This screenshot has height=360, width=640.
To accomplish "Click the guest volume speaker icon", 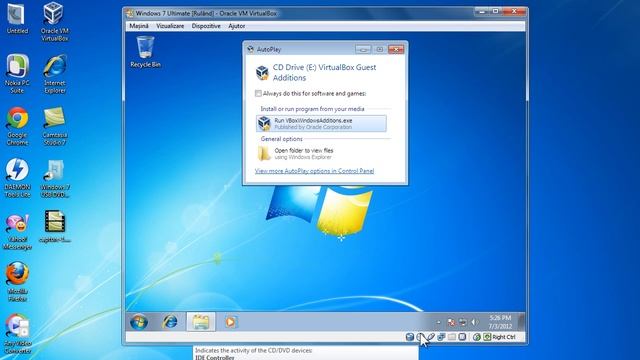I will (474, 322).
